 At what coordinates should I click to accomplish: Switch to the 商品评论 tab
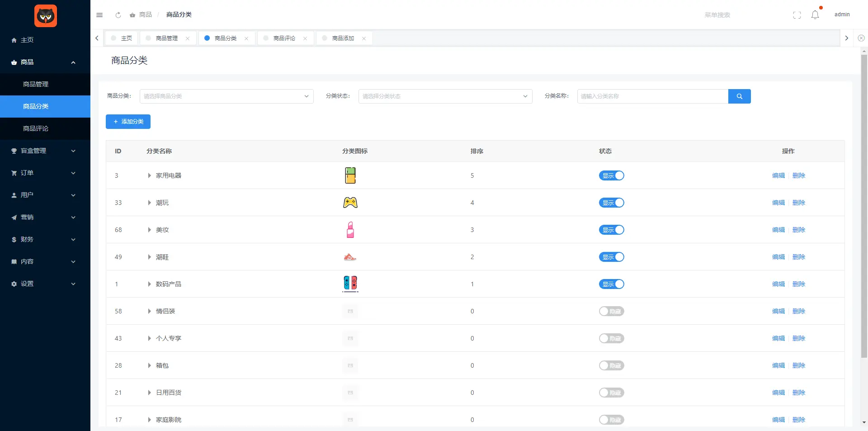[284, 38]
